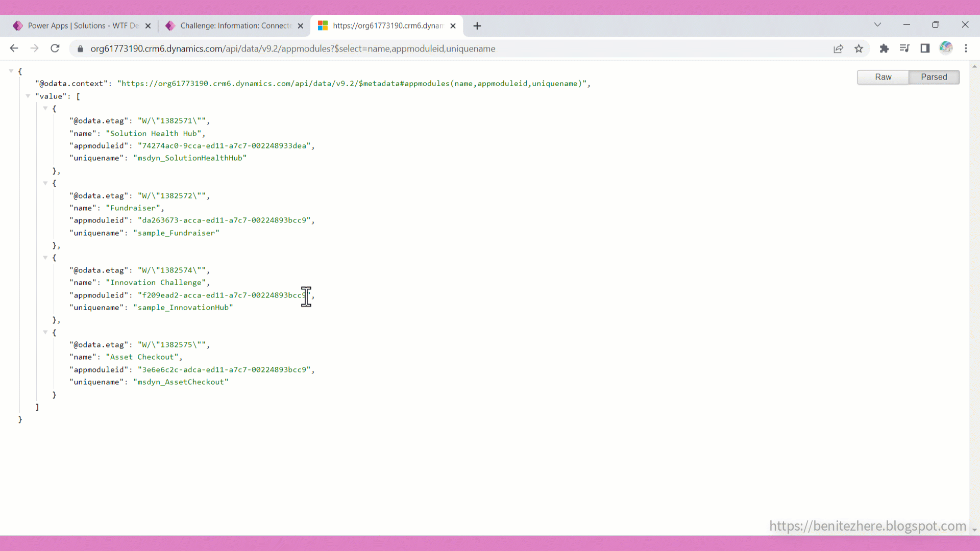This screenshot has width=980, height=551.
Task: Click the "Asset Checkout" name value
Action: [x=142, y=357]
